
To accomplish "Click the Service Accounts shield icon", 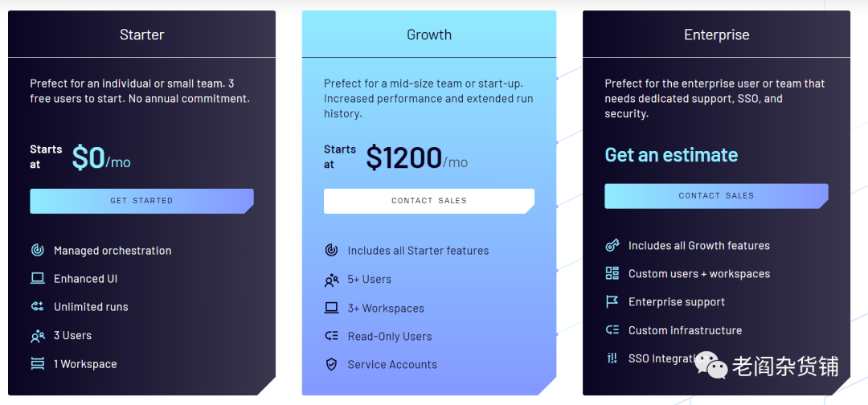I will coord(331,364).
